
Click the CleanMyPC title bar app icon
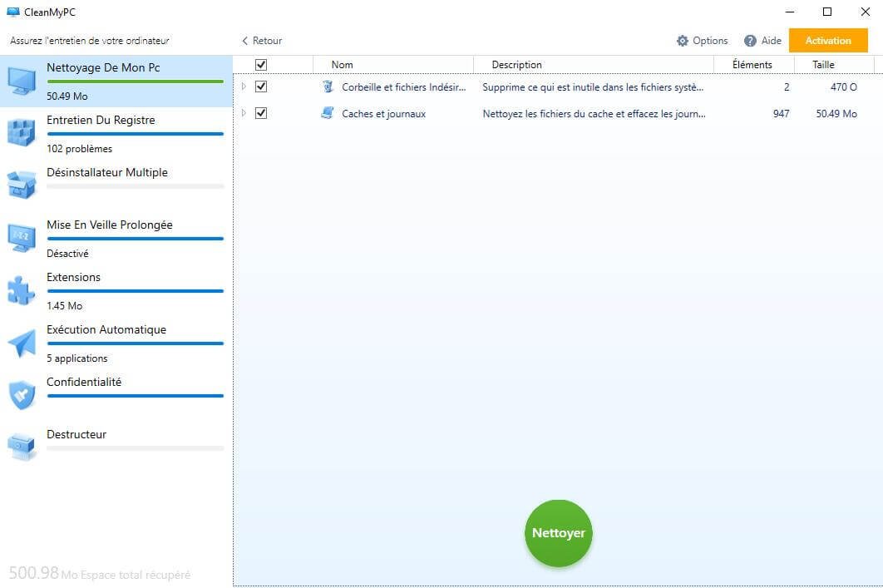12,12
